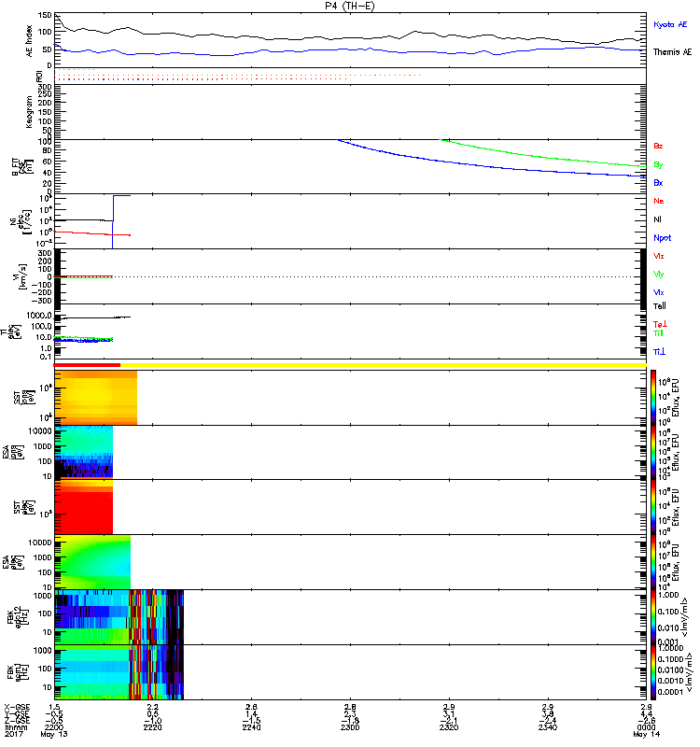This screenshot has width=700, height=747.
Task: Click the red segment of the status bar
Action: pyautogui.click(x=87, y=365)
